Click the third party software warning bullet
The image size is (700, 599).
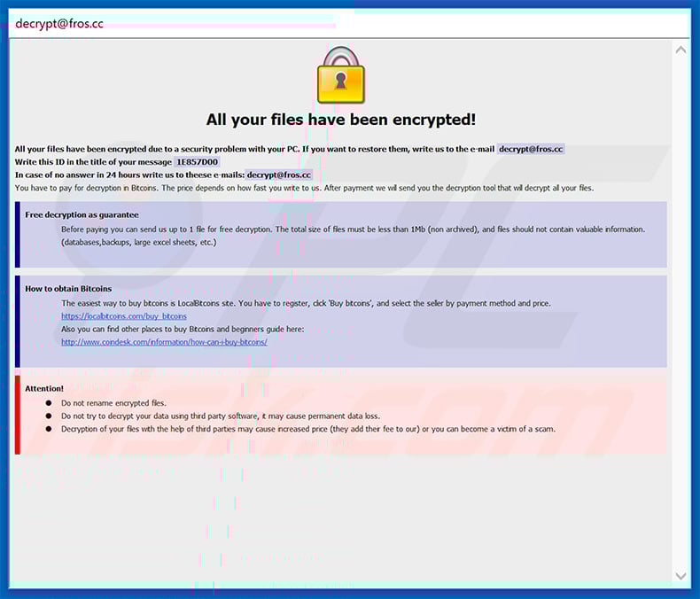[221, 416]
